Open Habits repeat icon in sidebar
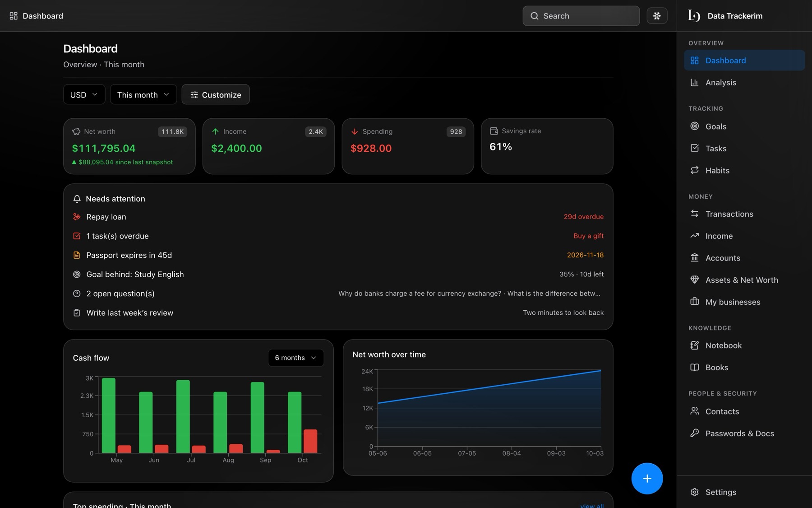The image size is (812, 508). [x=695, y=170]
